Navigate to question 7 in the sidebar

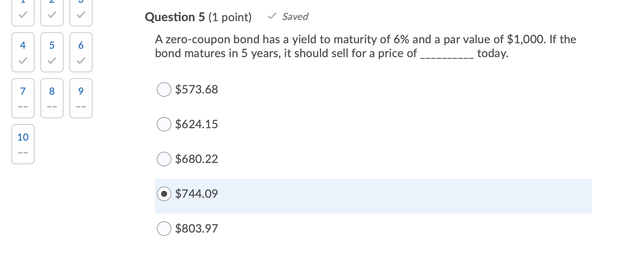tap(23, 98)
